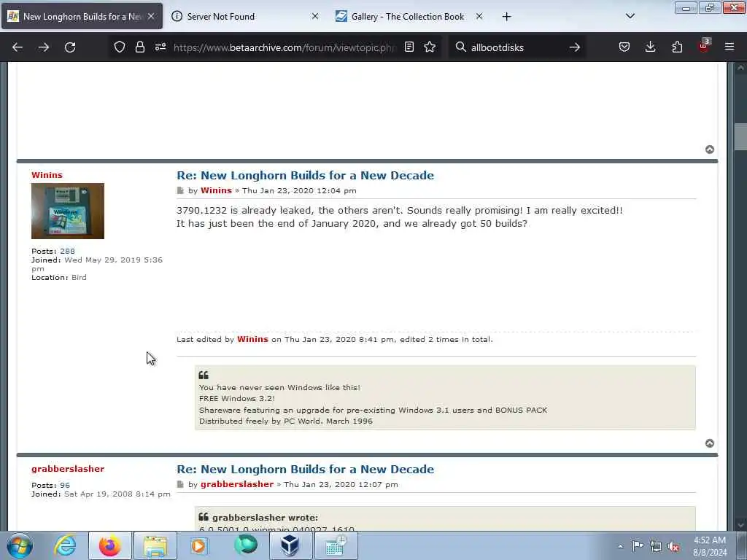The width and height of the screenshot is (747, 560).
Task: Open a new browser tab
Action: pos(506,17)
